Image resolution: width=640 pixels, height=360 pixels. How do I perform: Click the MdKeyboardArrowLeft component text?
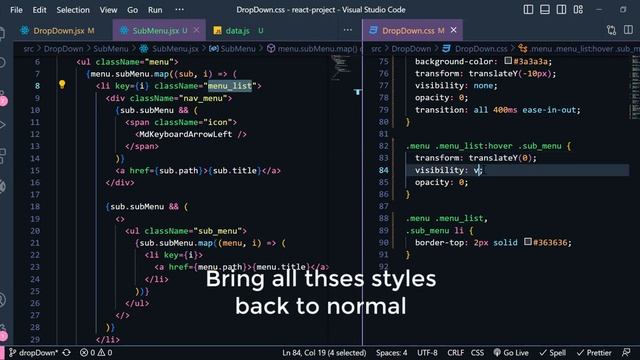pyautogui.click(x=185, y=134)
